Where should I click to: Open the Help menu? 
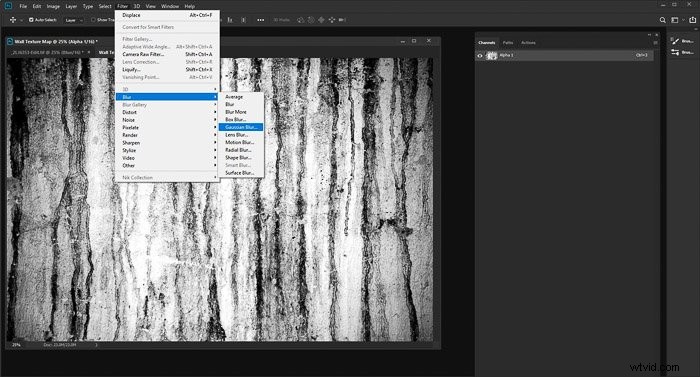click(x=190, y=6)
